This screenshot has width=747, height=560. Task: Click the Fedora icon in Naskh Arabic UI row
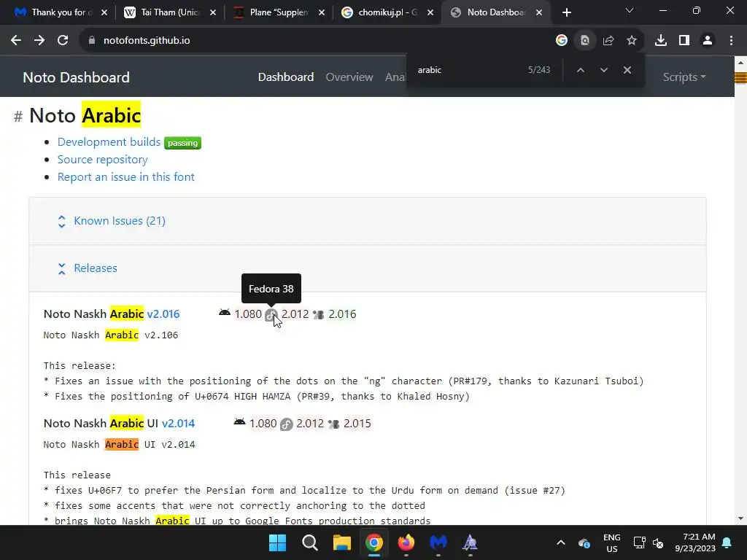[286, 424]
